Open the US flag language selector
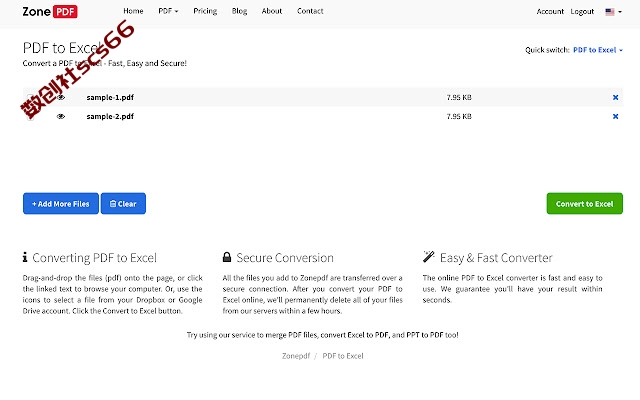The image size is (640, 400). 613,11
